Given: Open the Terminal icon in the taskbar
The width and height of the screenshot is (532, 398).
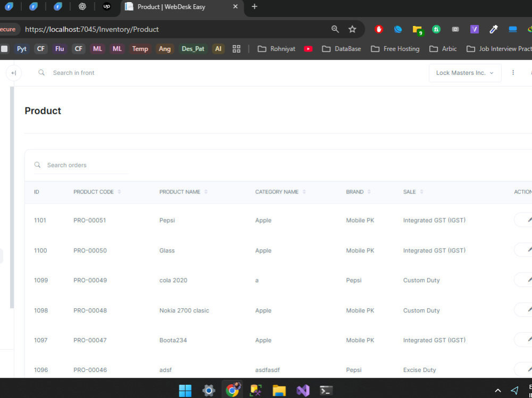Looking at the screenshot, I should point(326,390).
